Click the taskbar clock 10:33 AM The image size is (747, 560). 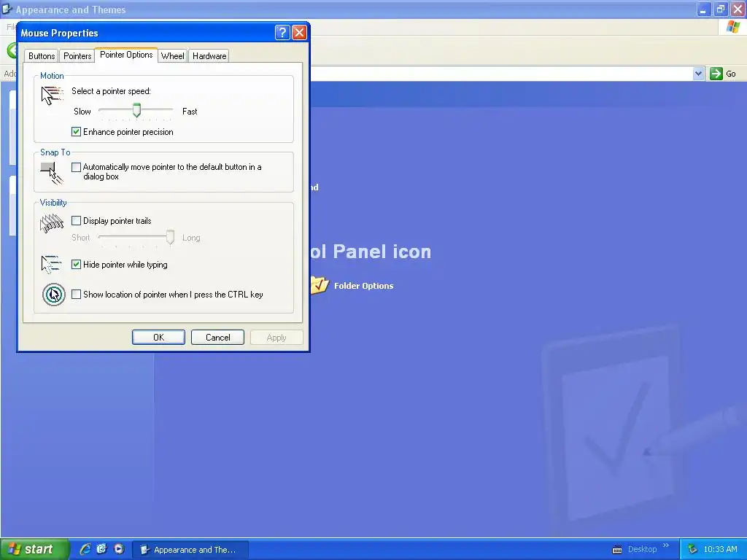[720, 550]
